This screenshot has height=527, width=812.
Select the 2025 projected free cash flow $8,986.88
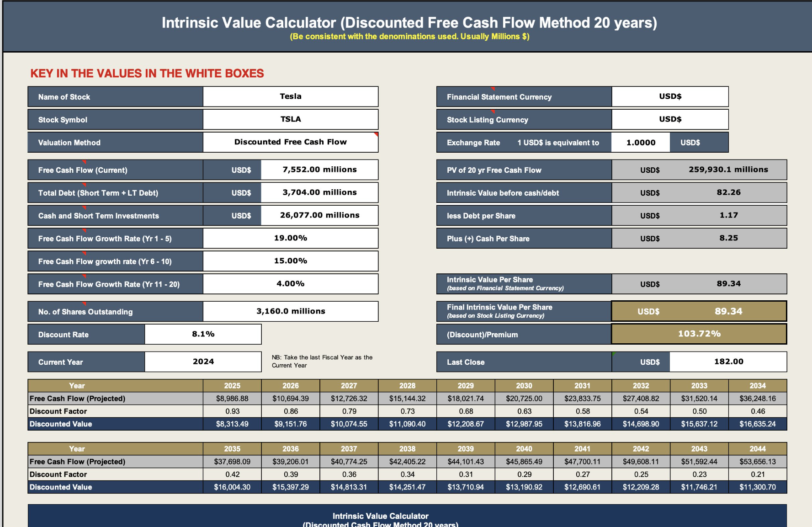(232, 399)
